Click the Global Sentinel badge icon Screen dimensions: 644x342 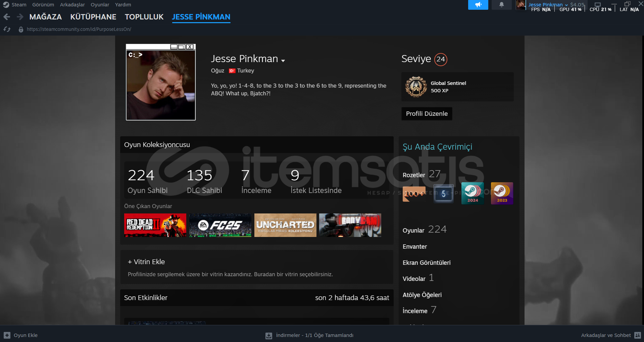pyautogui.click(x=416, y=87)
